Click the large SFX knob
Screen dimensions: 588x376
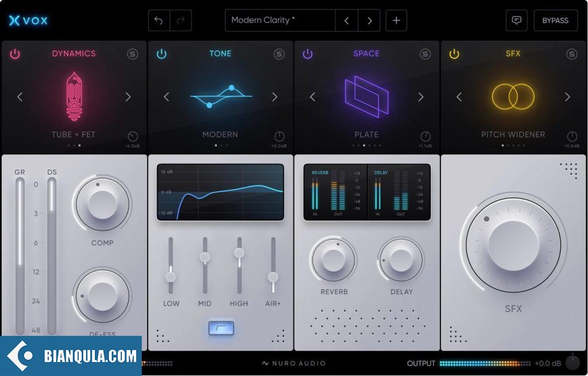tap(513, 245)
